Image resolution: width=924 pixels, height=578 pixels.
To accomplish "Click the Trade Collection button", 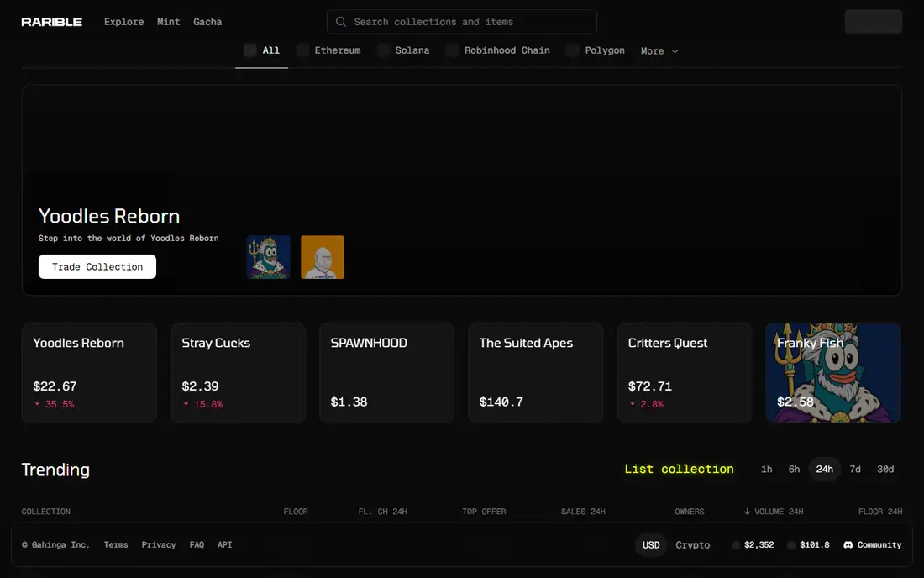I will coord(97,267).
